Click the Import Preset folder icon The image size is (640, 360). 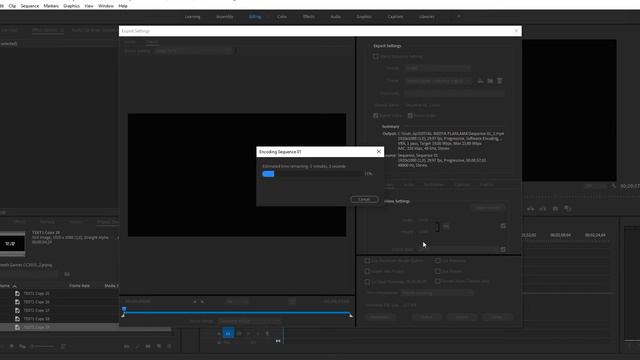click(490, 81)
